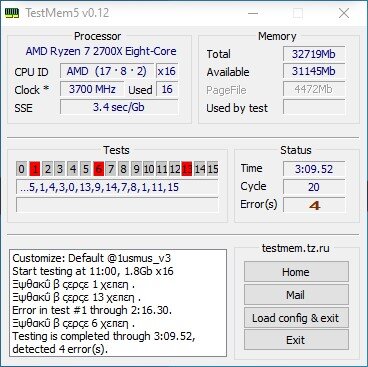Viewport: 368px width, 367px height.
Task: Click the PageFile value 4472Mb
Action: point(314,89)
